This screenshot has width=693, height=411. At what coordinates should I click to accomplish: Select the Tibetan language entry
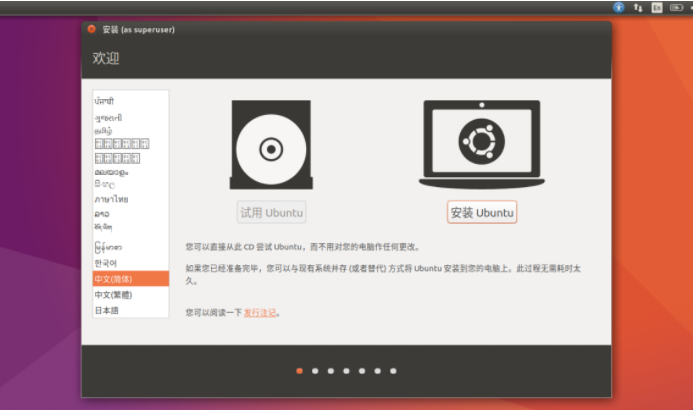(x=131, y=228)
